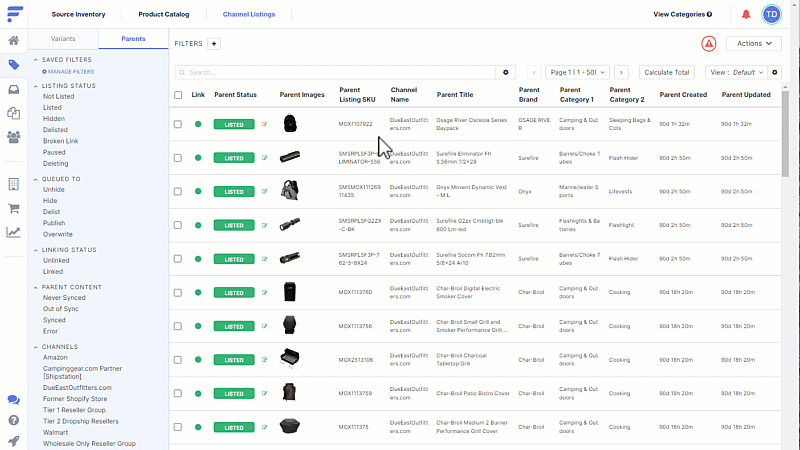
Task: Select checkbox for Surefire Eliminator Fh row
Action: pyautogui.click(x=178, y=158)
